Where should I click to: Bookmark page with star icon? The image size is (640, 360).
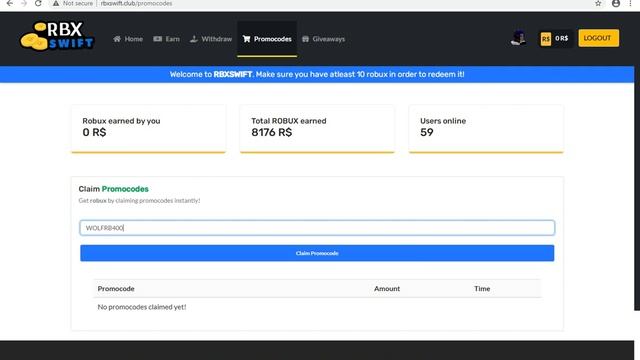coord(598,3)
